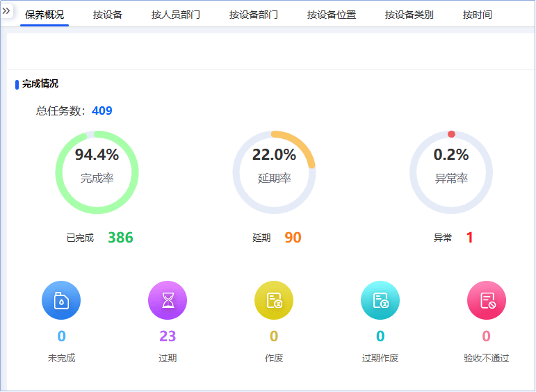Click the delayed count 90
Image resolution: width=536 pixels, height=392 pixels.
click(x=293, y=238)
